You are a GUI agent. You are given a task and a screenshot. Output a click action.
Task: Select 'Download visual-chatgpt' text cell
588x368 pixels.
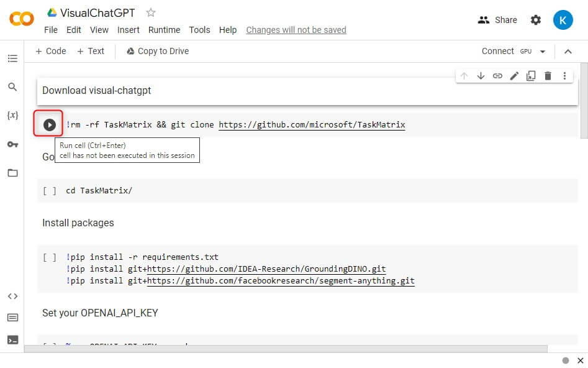[x=307, y=91]
